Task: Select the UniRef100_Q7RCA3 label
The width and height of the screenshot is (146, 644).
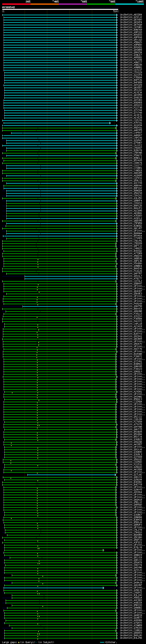Action: 131,628
